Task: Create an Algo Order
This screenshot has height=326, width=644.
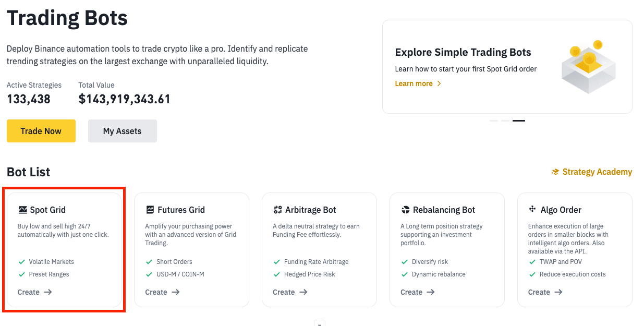Action: click(545, 292)
